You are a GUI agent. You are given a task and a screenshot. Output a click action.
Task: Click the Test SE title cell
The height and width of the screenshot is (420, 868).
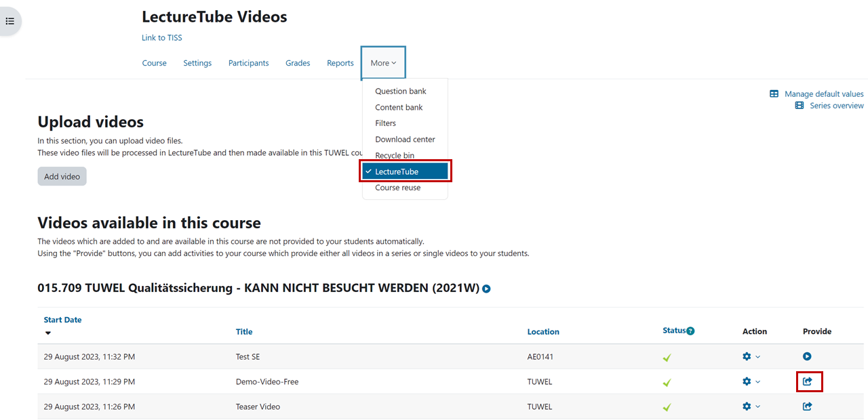point(248,356)
